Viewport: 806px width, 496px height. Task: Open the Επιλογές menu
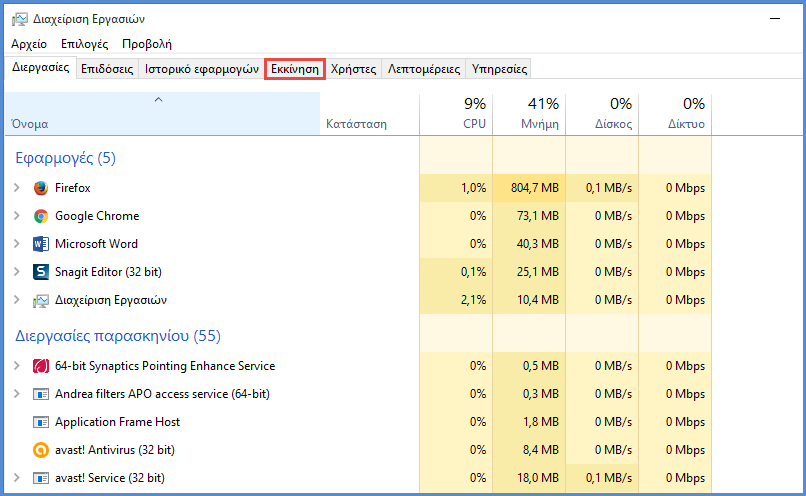(85, 44)
